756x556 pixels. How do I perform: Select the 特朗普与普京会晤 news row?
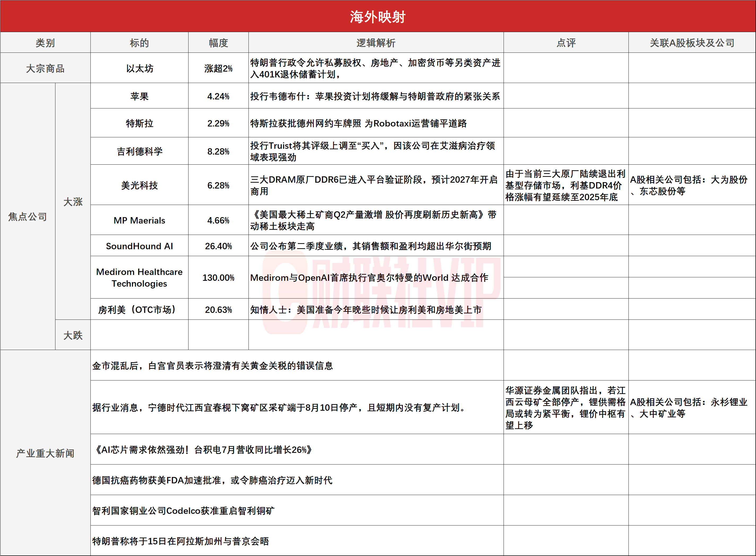coord(297,541)
